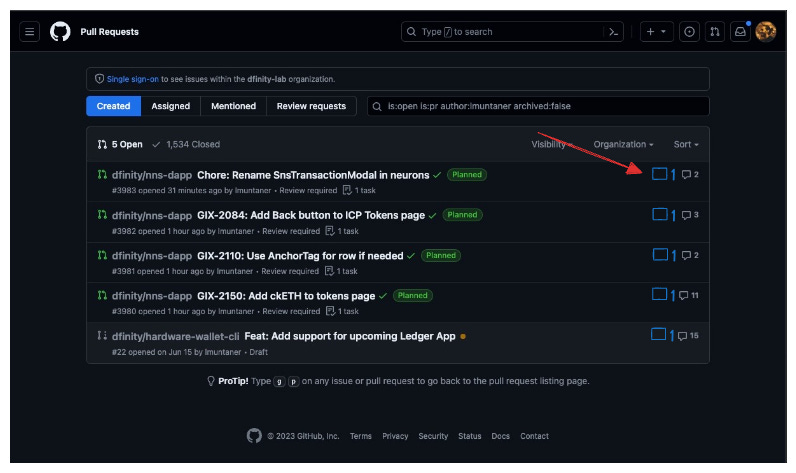Screen dimensions: 796x473
Task: Open PR 'GIX-2084: Add Back button to ICP Tokens page'
Action: pyautogui.click(x=311, y=215)
